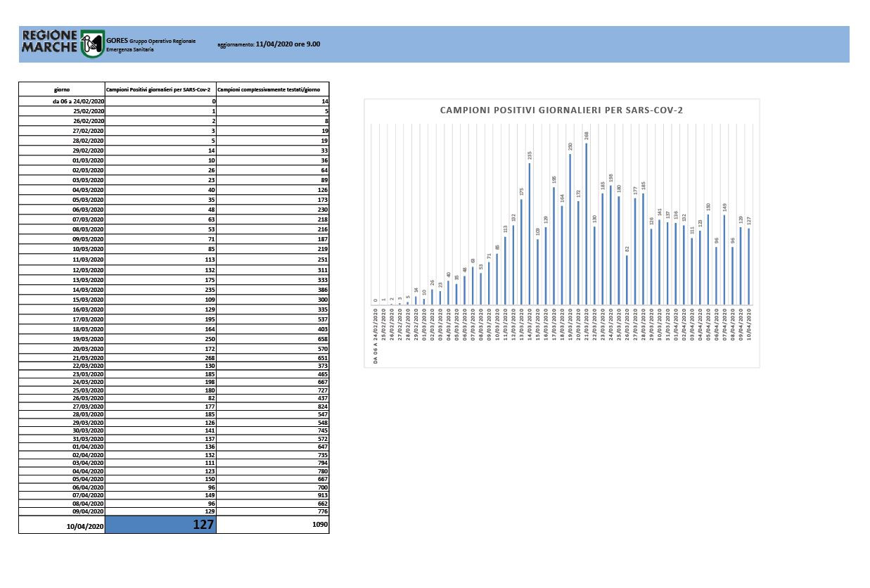The image size is (870, 588).
Task: Select the 10/04/2020 date cell in table
Action: pyautogui.click(x=61, y=524)
